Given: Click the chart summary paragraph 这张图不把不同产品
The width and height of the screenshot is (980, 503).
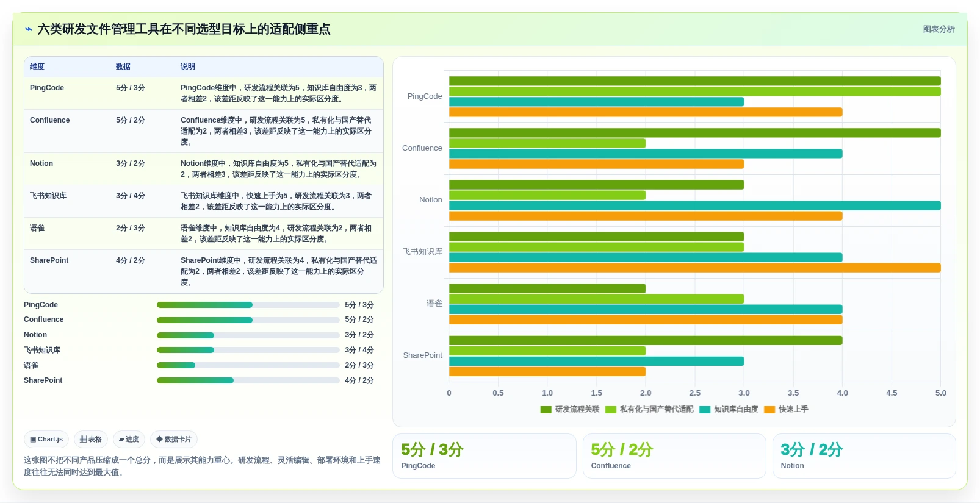Looking at the screenshot, I should [x=202, y=466].
